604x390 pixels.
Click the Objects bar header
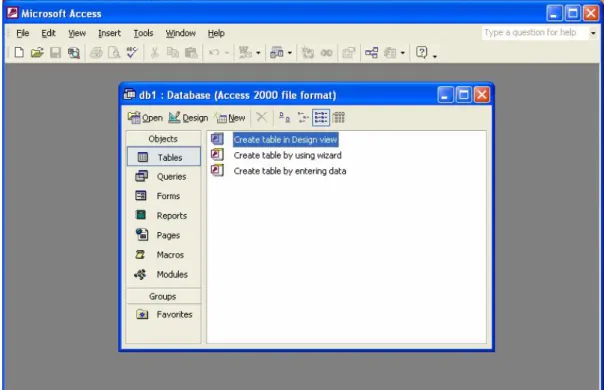pyautogui.click(x=163, y=139)
